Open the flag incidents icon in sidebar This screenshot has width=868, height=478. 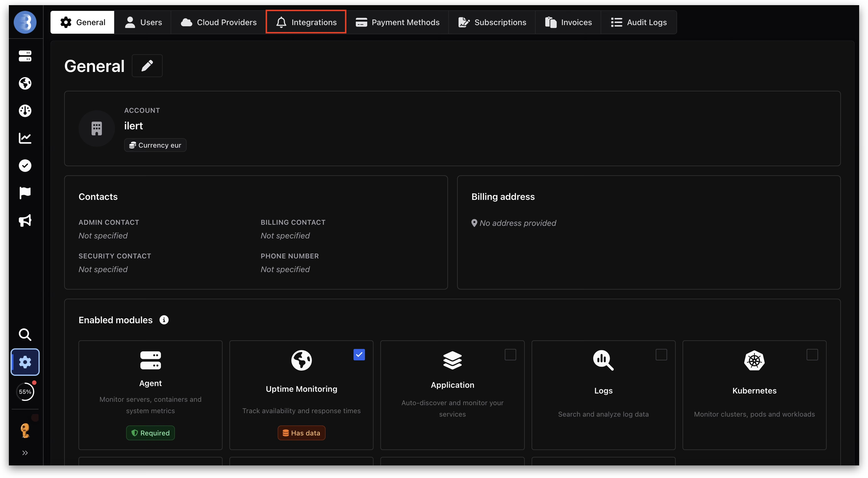pyautogui.click(x=25, y=193)
